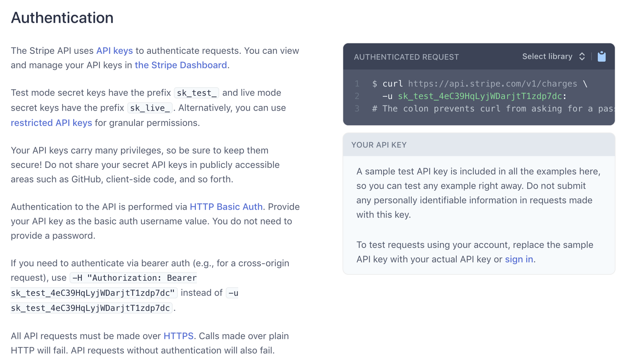
Task: Click the YOUR API KEY panel header
Action: tap(479, 145)
